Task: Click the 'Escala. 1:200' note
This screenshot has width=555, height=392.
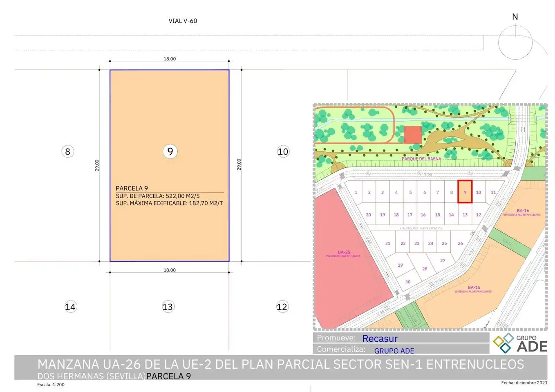Action: coord(51,385)
